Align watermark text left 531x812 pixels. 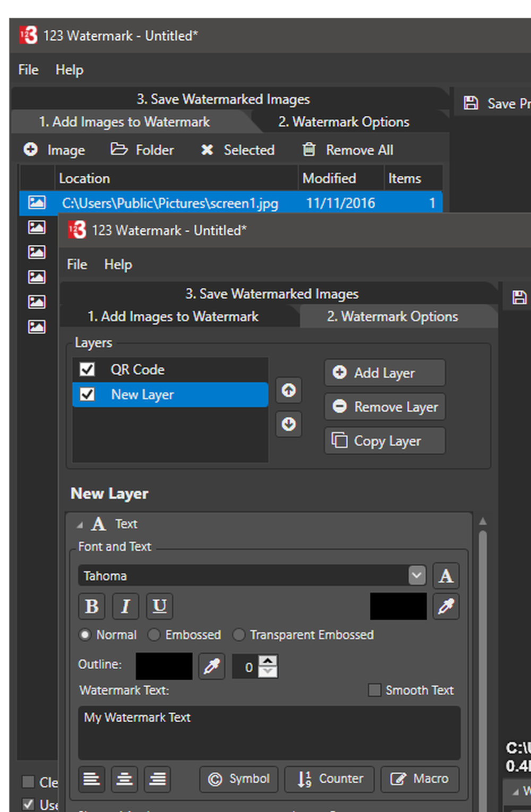click(x=91, y=779)
